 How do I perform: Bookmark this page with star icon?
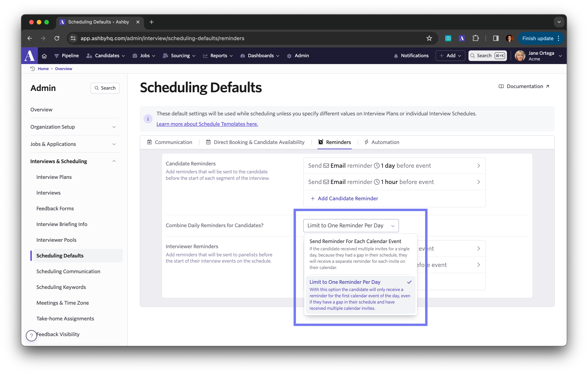(429, 38)
